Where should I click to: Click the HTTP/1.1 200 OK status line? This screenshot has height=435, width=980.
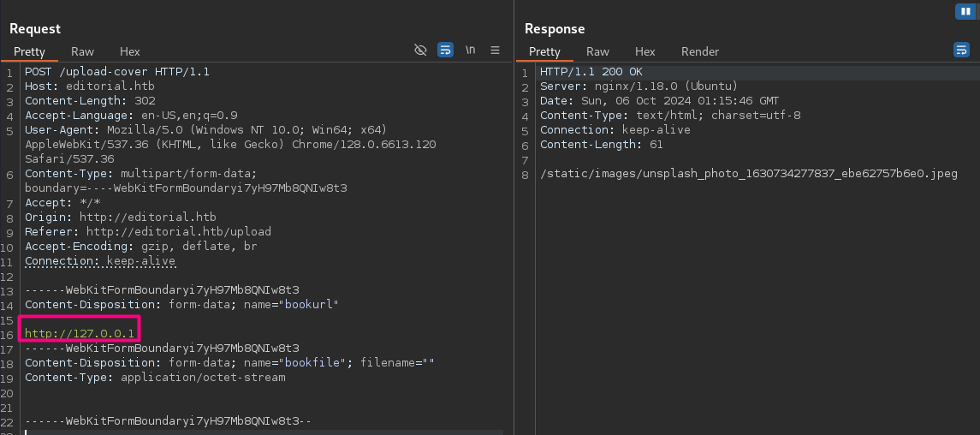click(591, 72)
